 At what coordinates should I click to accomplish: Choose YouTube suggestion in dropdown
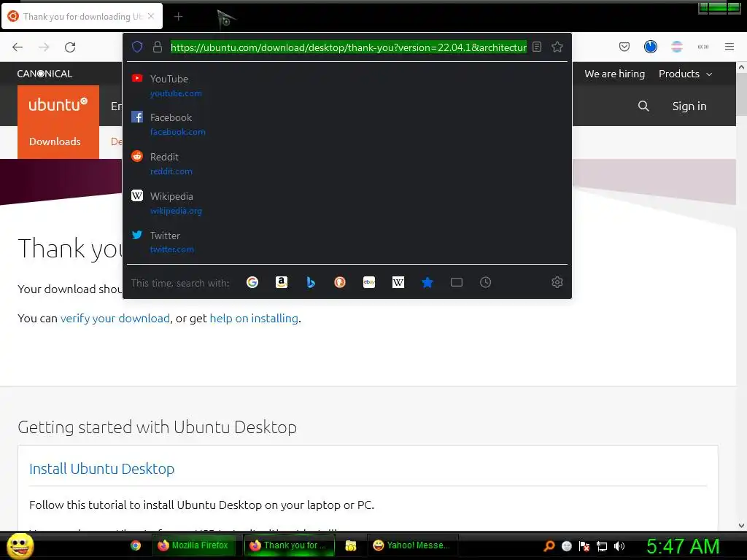pos(347,85)
